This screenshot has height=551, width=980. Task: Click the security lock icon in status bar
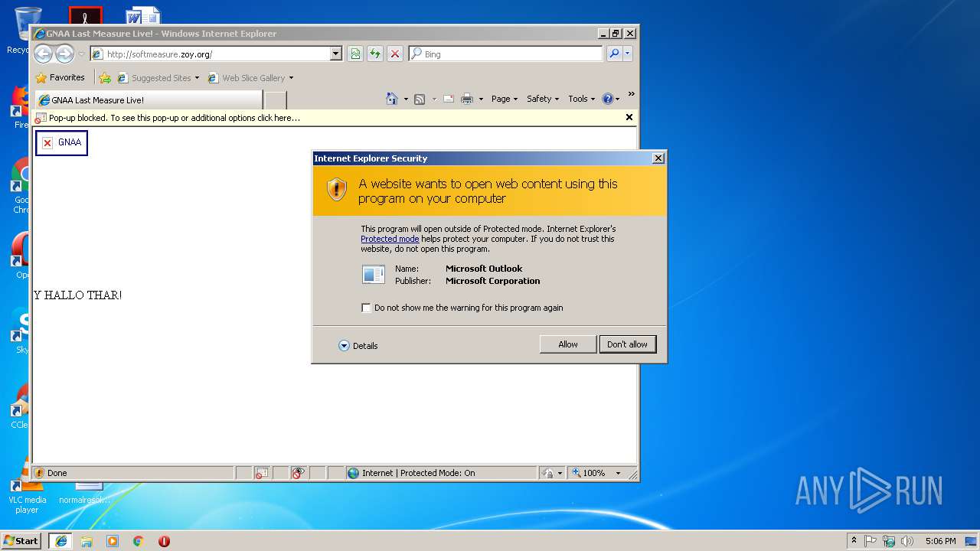coord(547,473)
